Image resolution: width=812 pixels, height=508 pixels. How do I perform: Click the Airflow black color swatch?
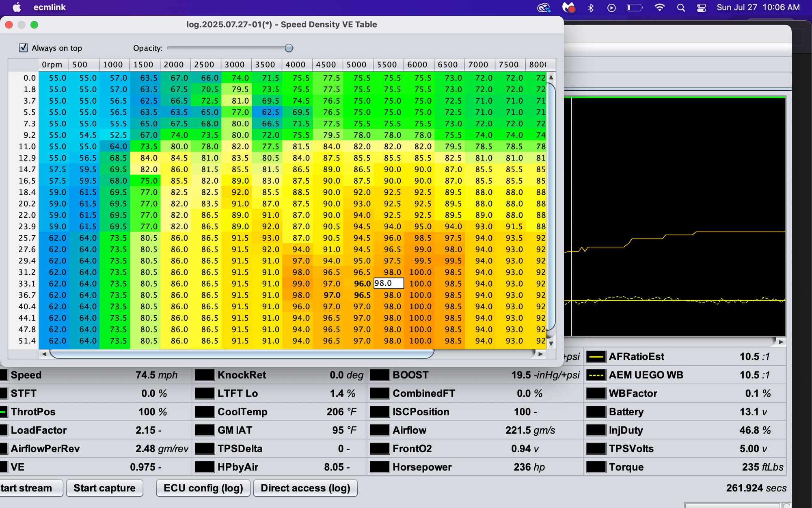[x=380, y=430]
